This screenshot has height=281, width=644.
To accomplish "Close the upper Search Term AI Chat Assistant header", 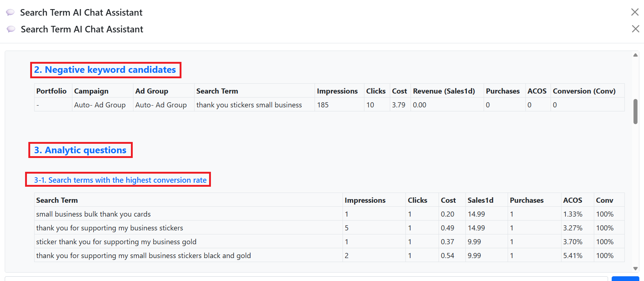I will pyautogui.click(x=635, y=12).
